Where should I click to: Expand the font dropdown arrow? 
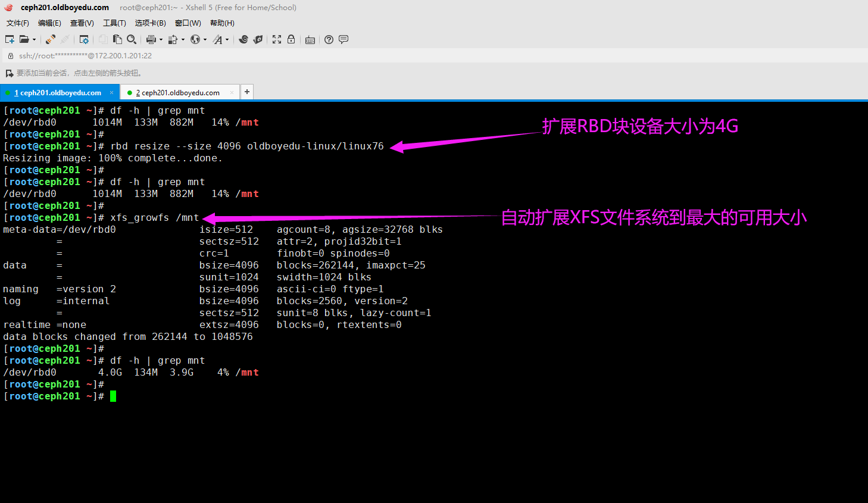227,40
